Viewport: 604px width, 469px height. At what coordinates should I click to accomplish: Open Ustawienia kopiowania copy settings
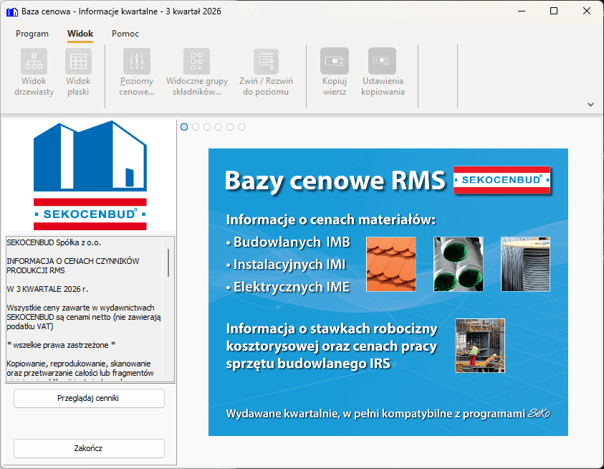(382, 61)
